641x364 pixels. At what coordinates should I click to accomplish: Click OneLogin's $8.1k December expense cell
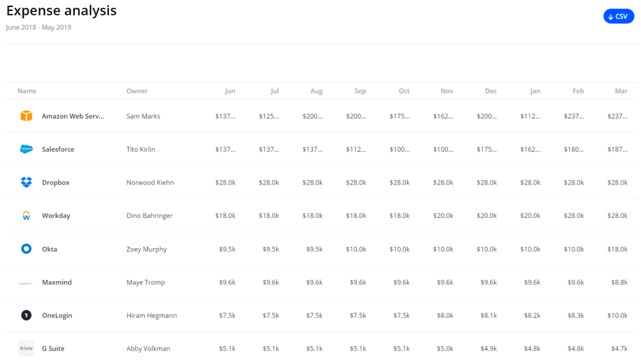pyautogui.click(x=488, y=315)
